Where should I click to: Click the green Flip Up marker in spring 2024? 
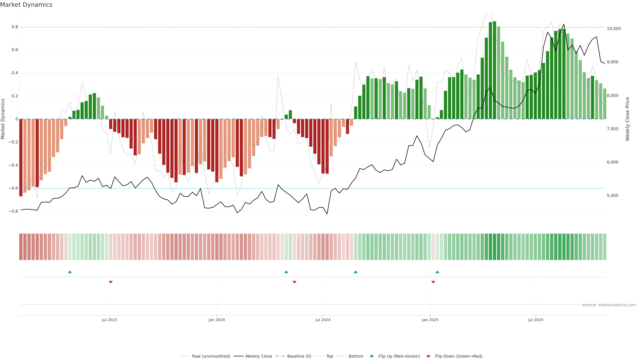(286, 272)
